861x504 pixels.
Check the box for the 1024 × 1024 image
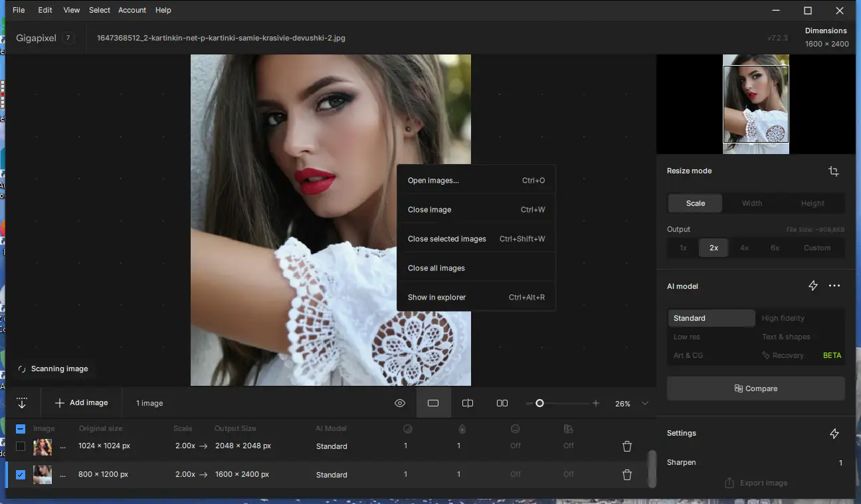click(x=21, y=446)
